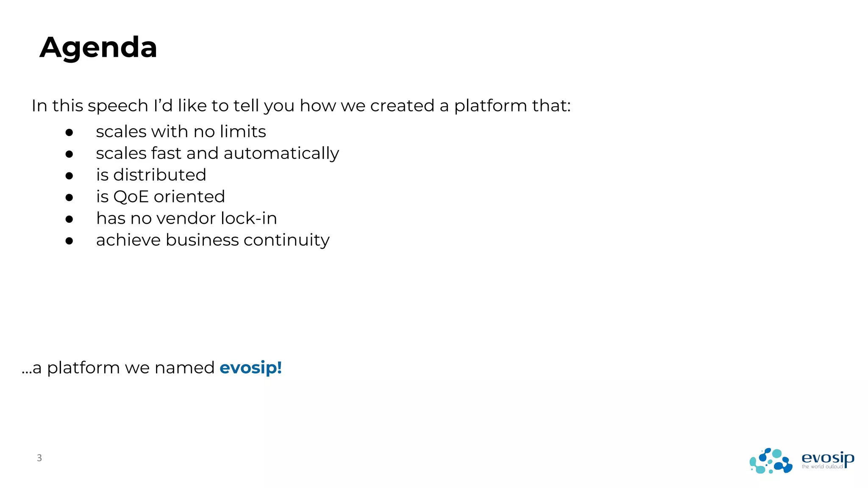Click the bullet dot before 'is distributed'
Image resolution: width=868 pixels, height=488 pixels.
point(70,176)
